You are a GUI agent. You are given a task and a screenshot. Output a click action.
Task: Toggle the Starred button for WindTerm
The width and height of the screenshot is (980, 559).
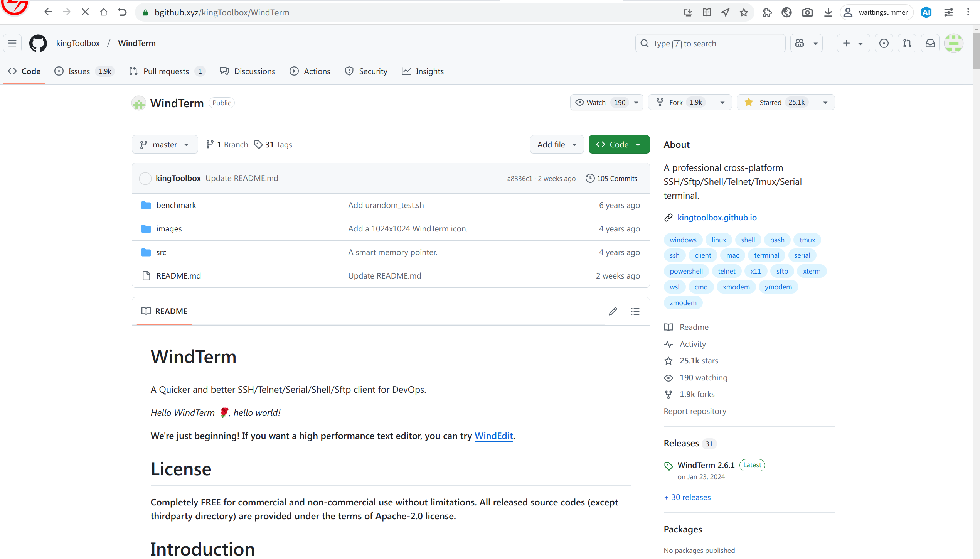click(776, 102)
